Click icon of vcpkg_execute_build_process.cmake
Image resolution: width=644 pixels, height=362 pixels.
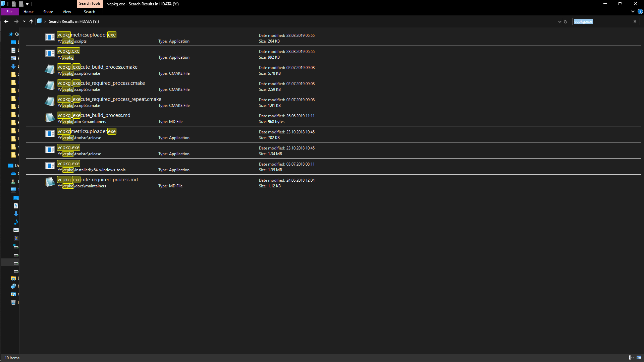[x=50, y=69]
